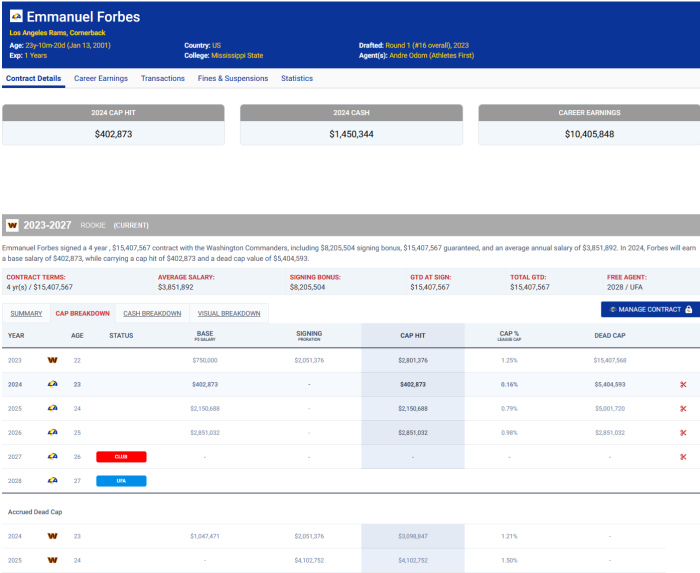Viewport: 700px width, 573px height.
Task: Click the Commanders logo in 2023-2027 contract header
Action: pyautogui.click(x=12, y=225)
